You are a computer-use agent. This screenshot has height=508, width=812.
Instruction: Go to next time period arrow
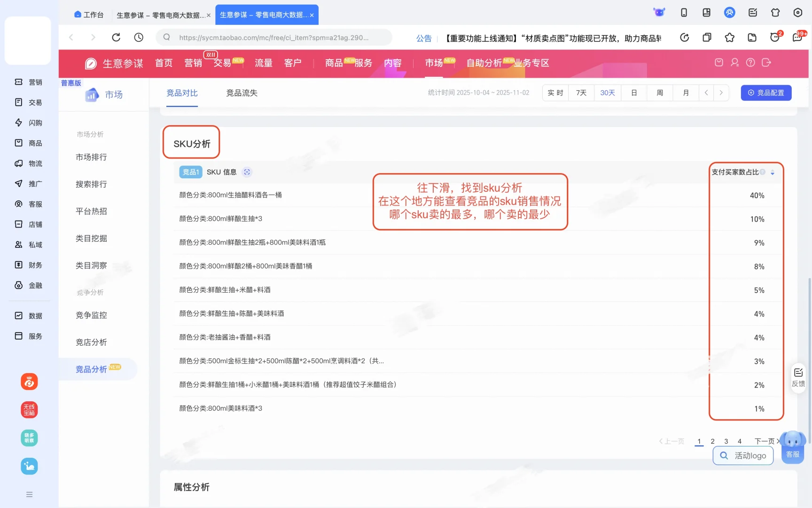pos(721,93)
